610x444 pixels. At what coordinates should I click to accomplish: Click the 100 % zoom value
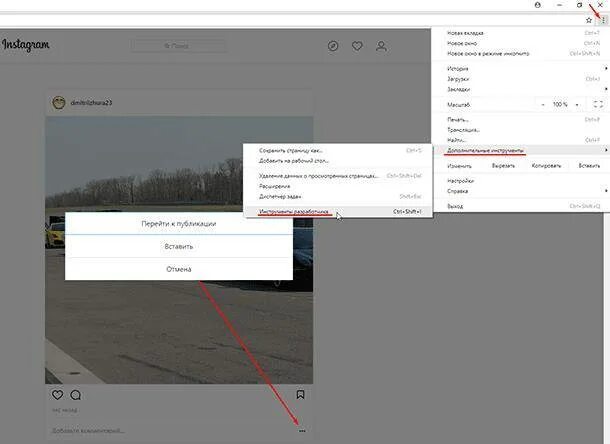(560, 105)
